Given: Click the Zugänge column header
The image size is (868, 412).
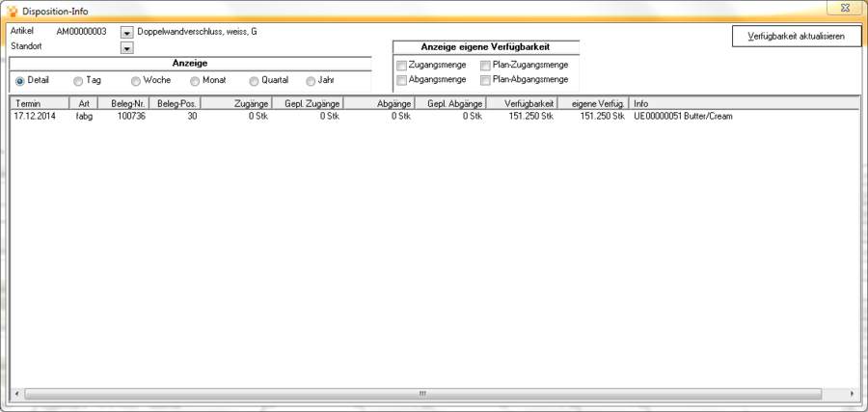Looking at the screenshot, I should [237, 103].
